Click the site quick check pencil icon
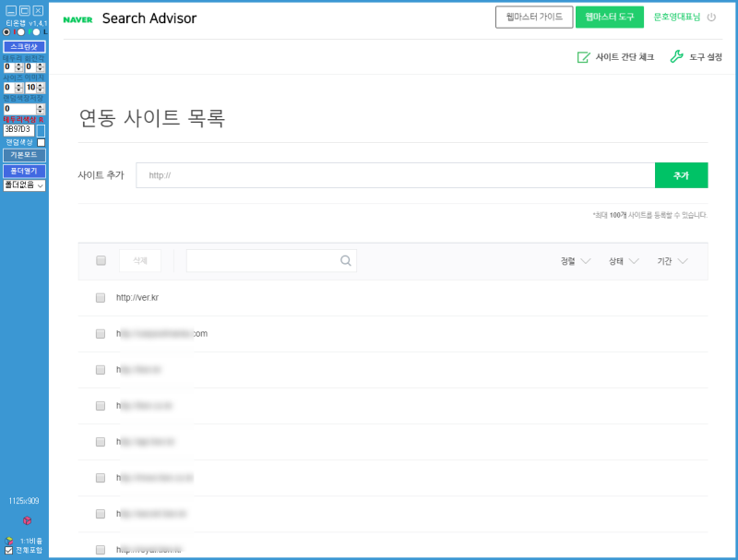738x560 pixels. [583, 57]
